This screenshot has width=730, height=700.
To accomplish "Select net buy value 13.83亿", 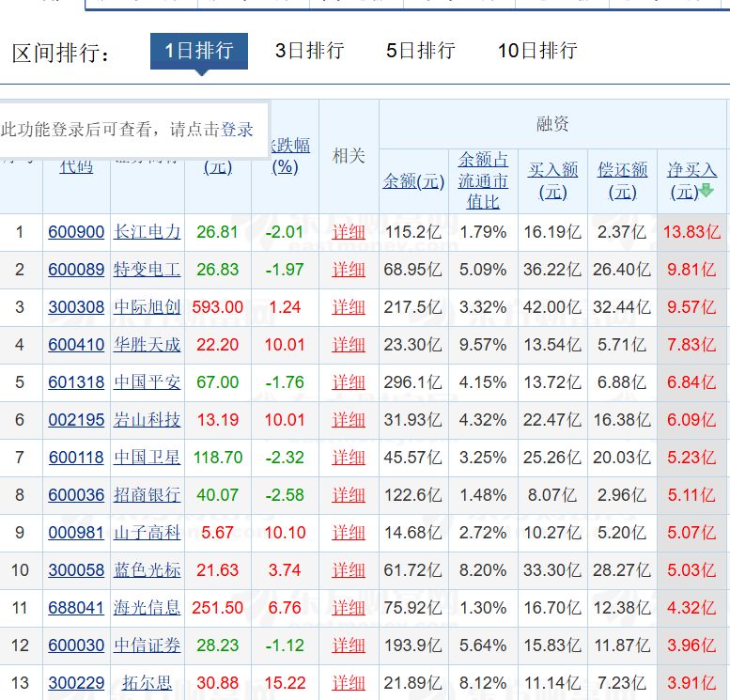I will pyautogui.click(x=691, y=232).
